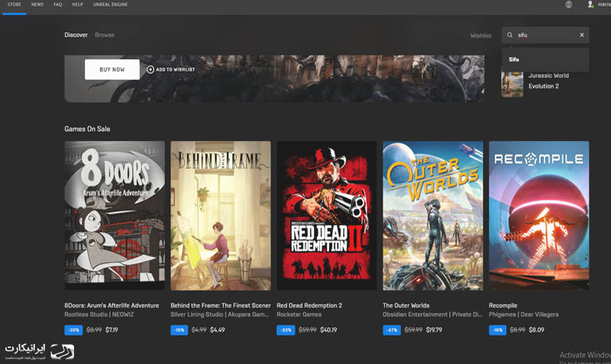This screenshot has width=611, height=364.
Task: Choose the Sifu search suggestion
Action: point(545,60)
